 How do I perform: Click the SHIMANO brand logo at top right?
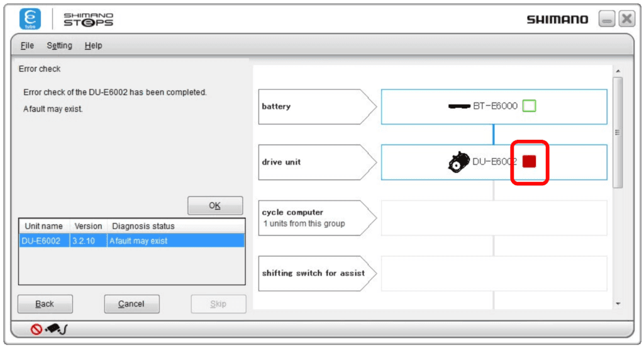coord(557,20)
